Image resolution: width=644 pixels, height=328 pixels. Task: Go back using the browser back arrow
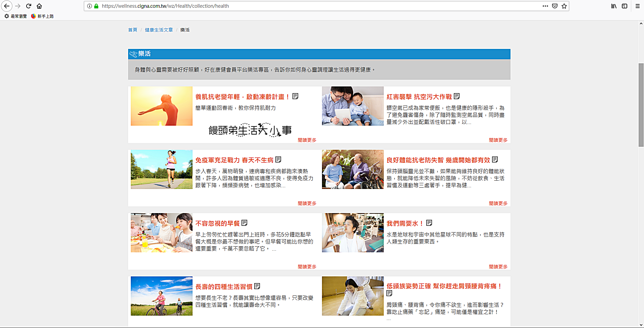tap(7, 6)
